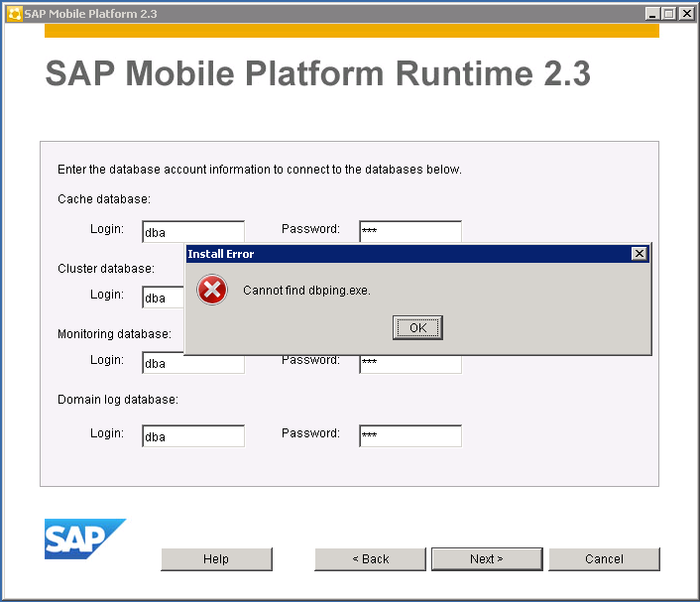Click the "Cluster database:" label

pyautogui.click(x=106, y=269)
